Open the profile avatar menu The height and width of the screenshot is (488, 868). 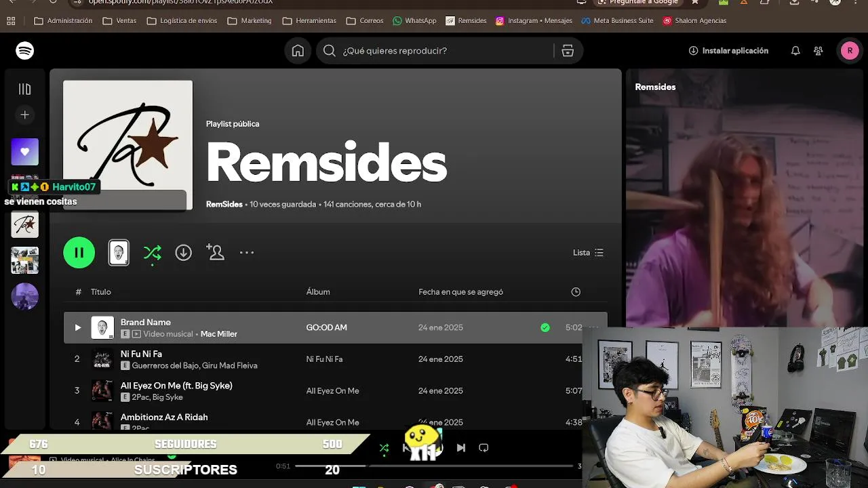[850, 51]
